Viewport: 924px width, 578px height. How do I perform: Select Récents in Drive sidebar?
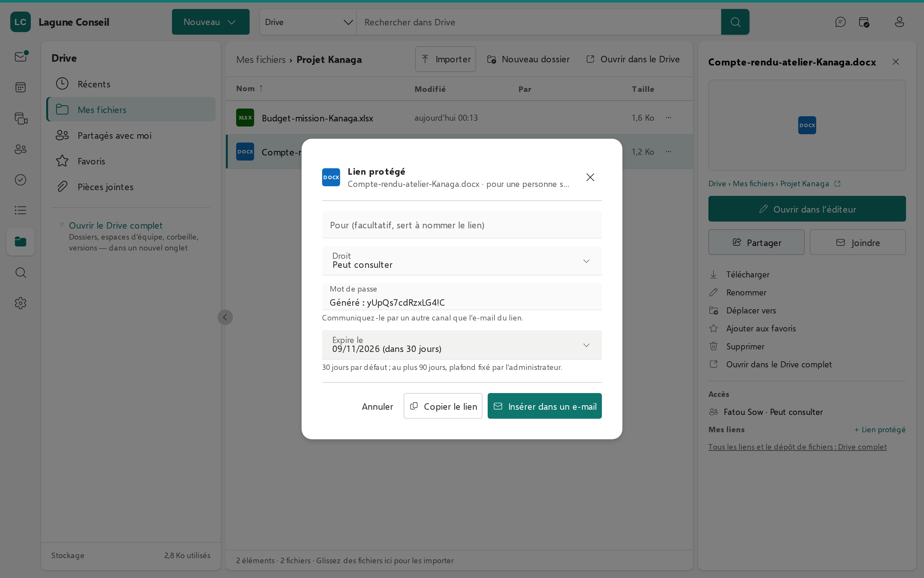[x=131, y=84]
